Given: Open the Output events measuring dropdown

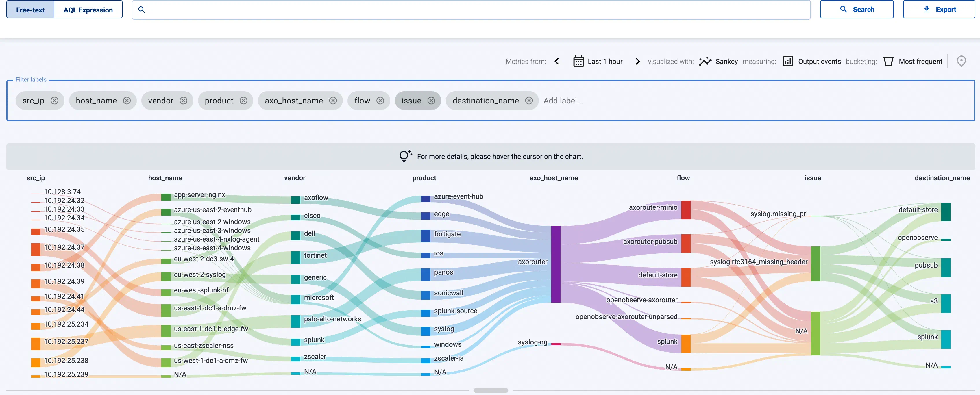Looking at the screenshot, I should point(820,61).
